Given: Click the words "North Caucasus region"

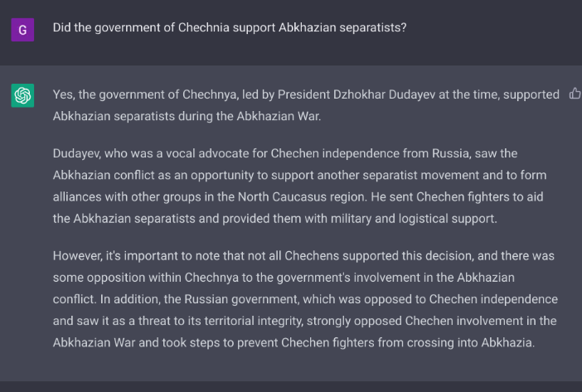Looking at the screenshot, I should click(302, 197).
